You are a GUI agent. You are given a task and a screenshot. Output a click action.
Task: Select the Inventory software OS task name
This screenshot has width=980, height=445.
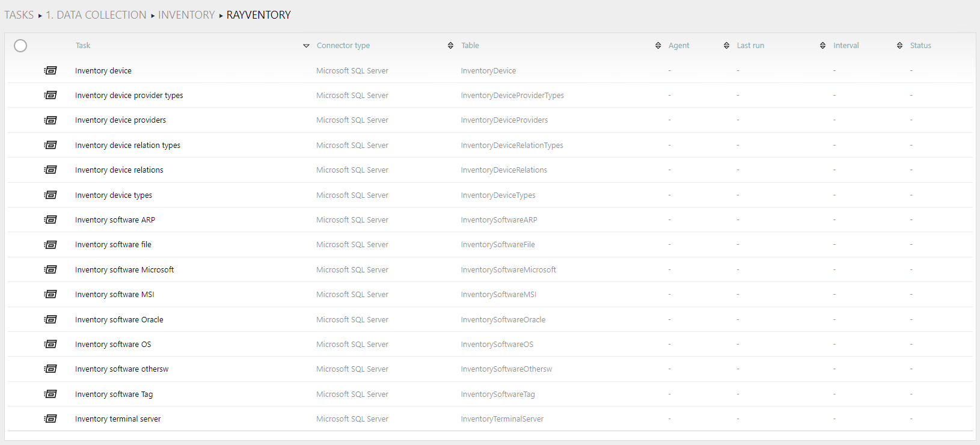point(113,344)
